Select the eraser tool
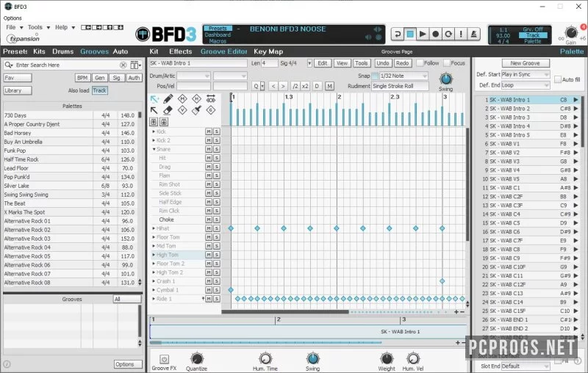 168,110
